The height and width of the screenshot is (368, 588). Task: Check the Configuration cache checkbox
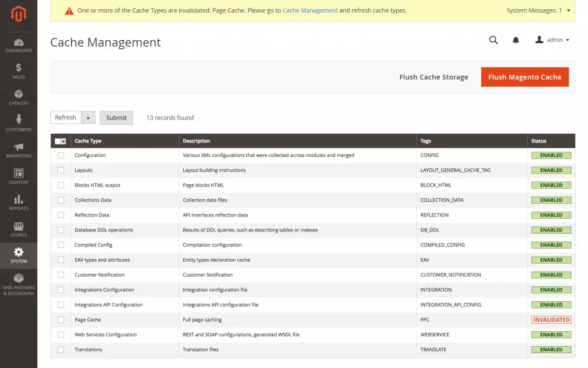[61, 155]
